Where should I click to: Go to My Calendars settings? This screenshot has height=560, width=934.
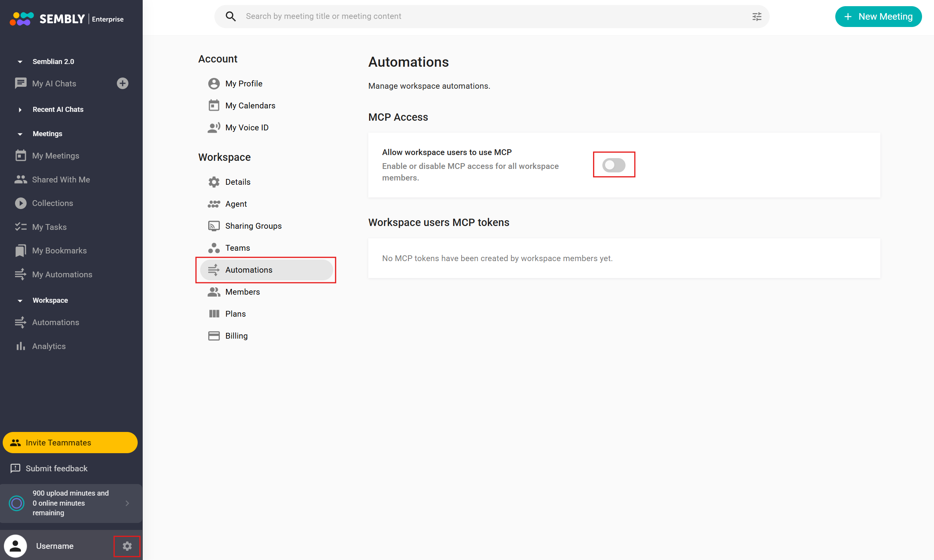pos(250,106)
